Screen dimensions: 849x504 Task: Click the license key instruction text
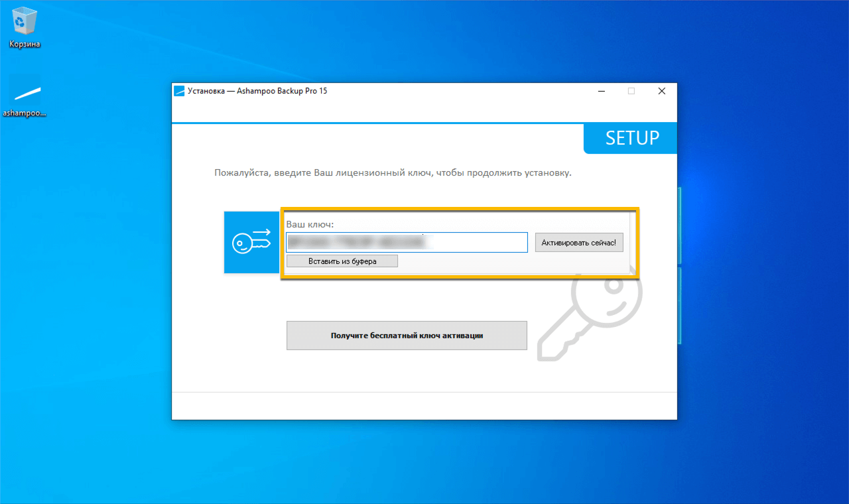point(393,173)
